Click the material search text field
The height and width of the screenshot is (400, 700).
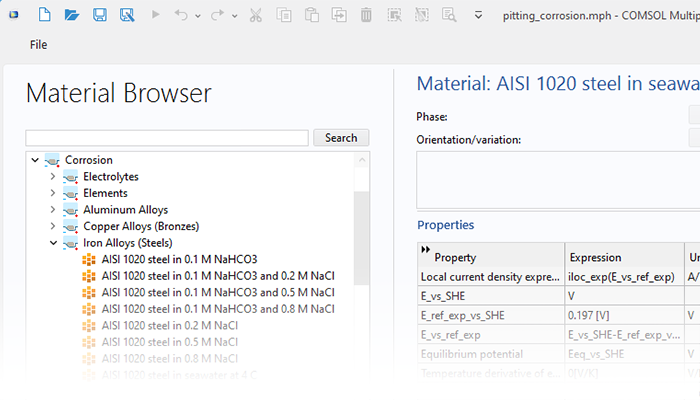(x=166, y=138)
